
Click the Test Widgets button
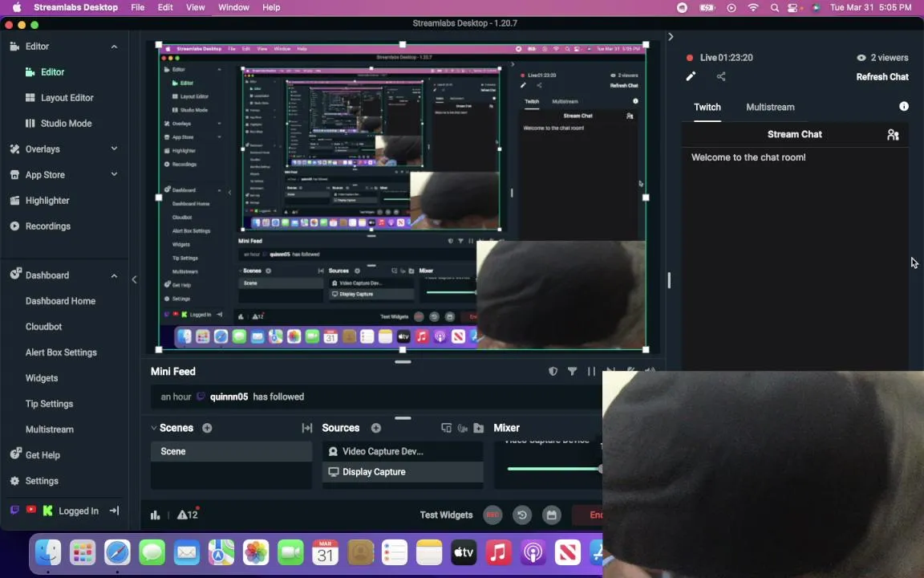446,515
